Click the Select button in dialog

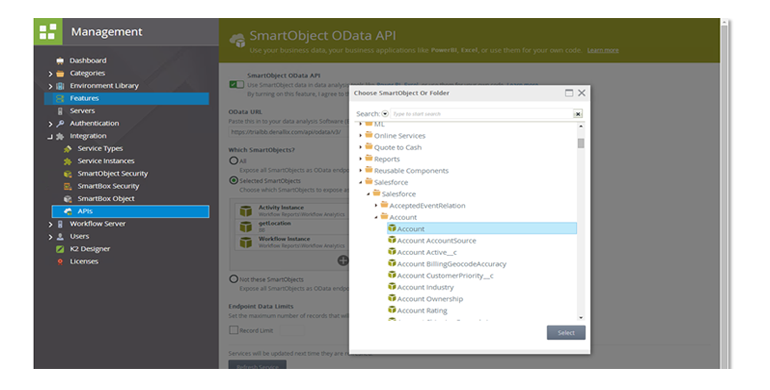(566, 333)
